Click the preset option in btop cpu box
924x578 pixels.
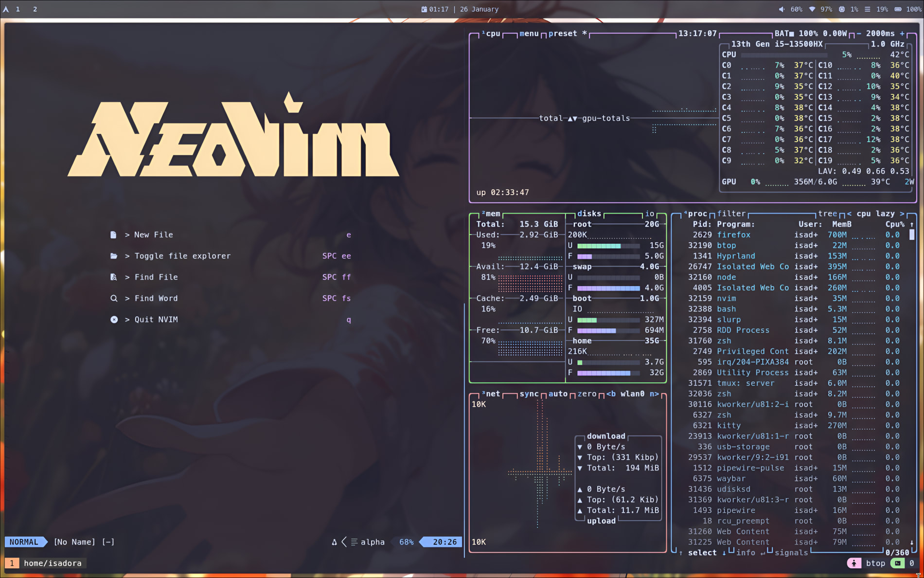pos(568,34)
